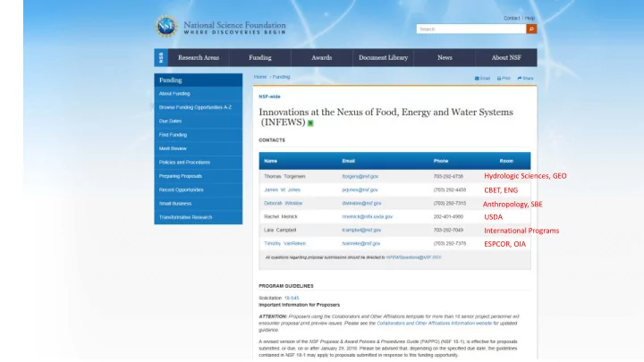Select About Funding in sidebar
Screen dimensions: 644x362
(198, 94)
